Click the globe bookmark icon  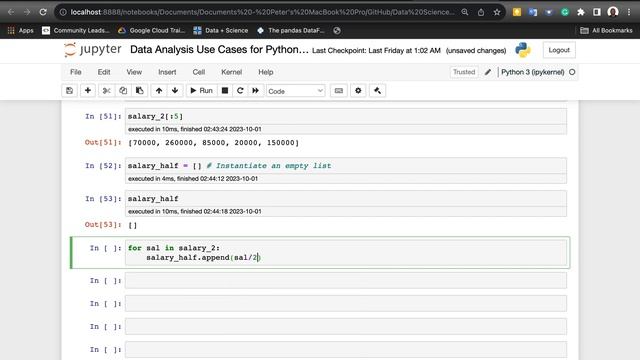tap(337, 30)
